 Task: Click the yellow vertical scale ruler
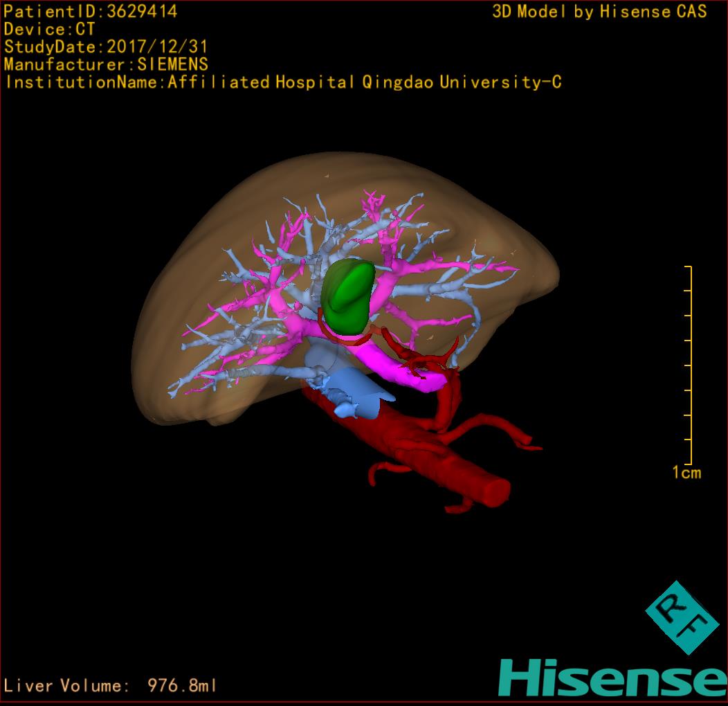click(690, 365)
